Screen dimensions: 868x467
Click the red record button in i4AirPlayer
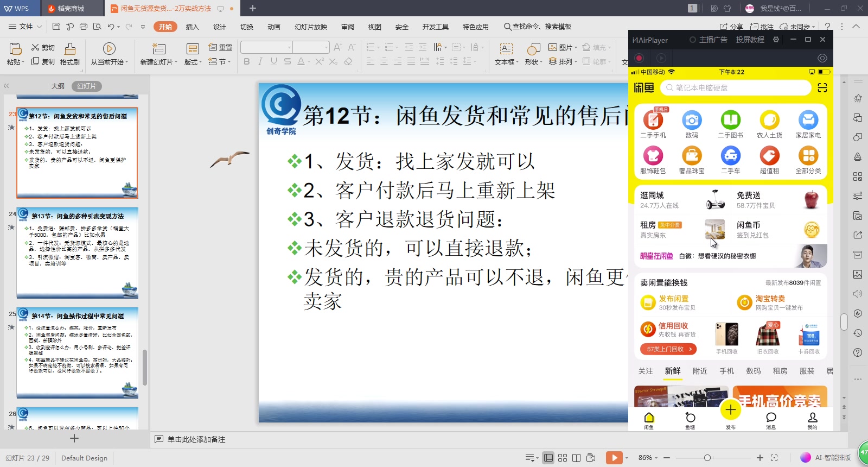click(x=639, y=58)
